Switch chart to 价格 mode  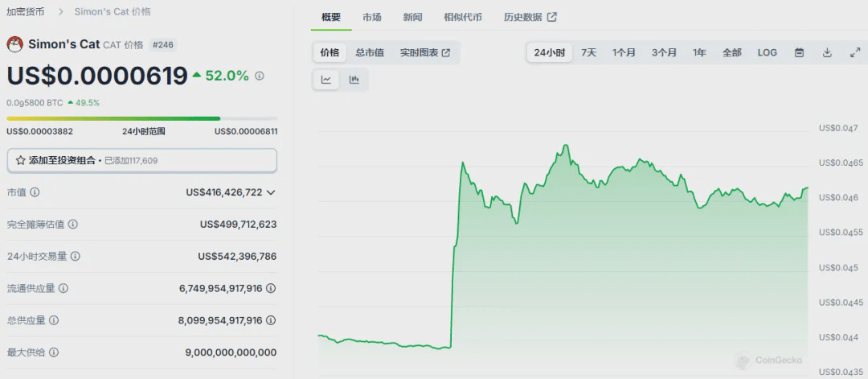[330, 52]
